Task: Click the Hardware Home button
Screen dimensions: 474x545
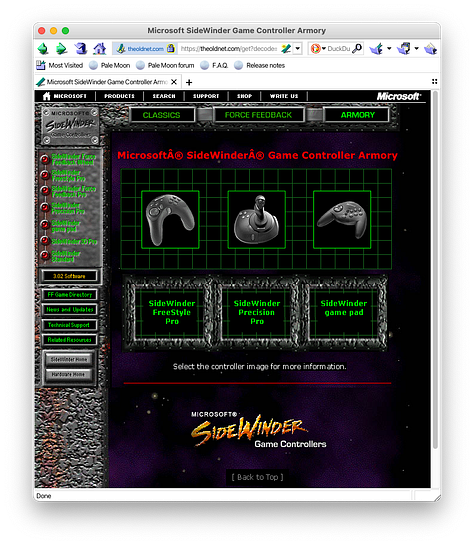Action: 69,375
